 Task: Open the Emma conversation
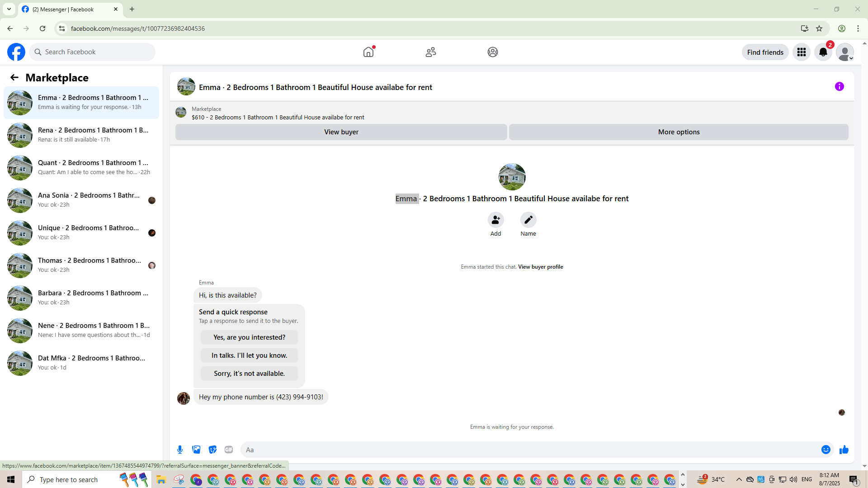point(81,103)
